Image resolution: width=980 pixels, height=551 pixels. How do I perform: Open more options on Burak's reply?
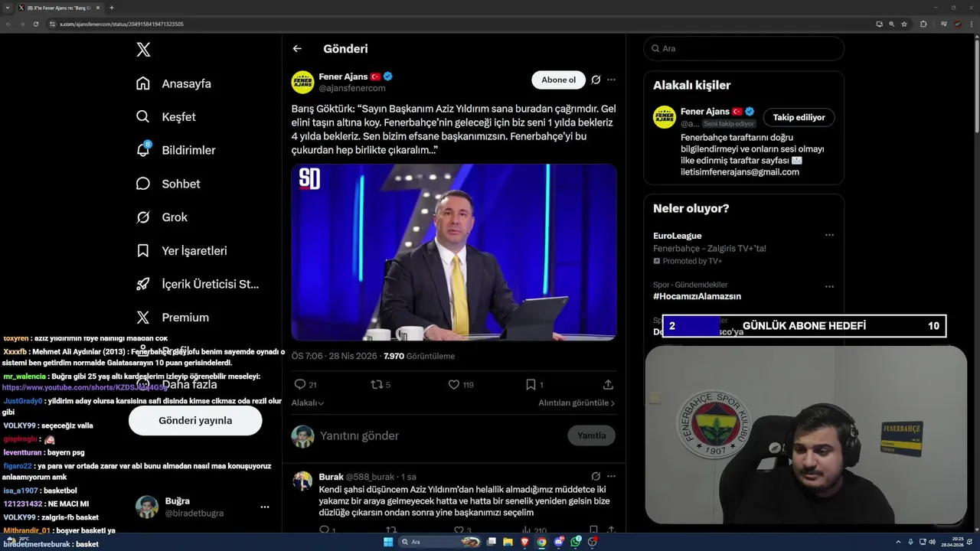click(611, 476)
